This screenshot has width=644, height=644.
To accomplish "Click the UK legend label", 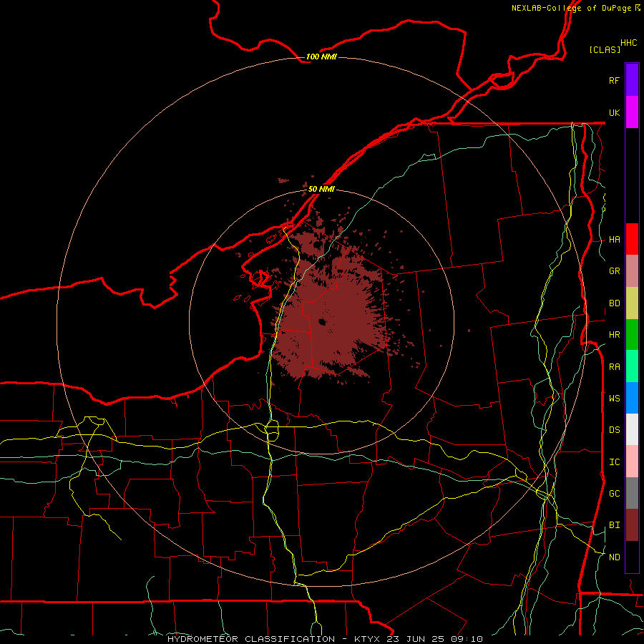I will point(615,112).
